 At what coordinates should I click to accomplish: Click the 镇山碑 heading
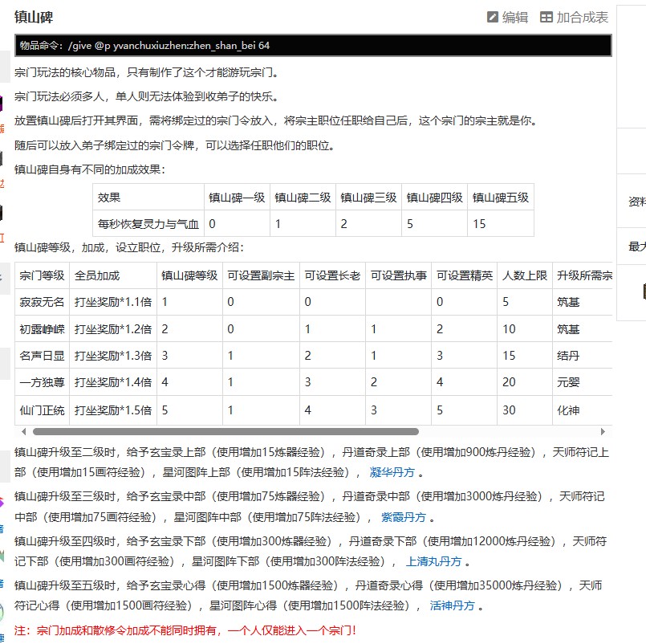click(34, 18)
